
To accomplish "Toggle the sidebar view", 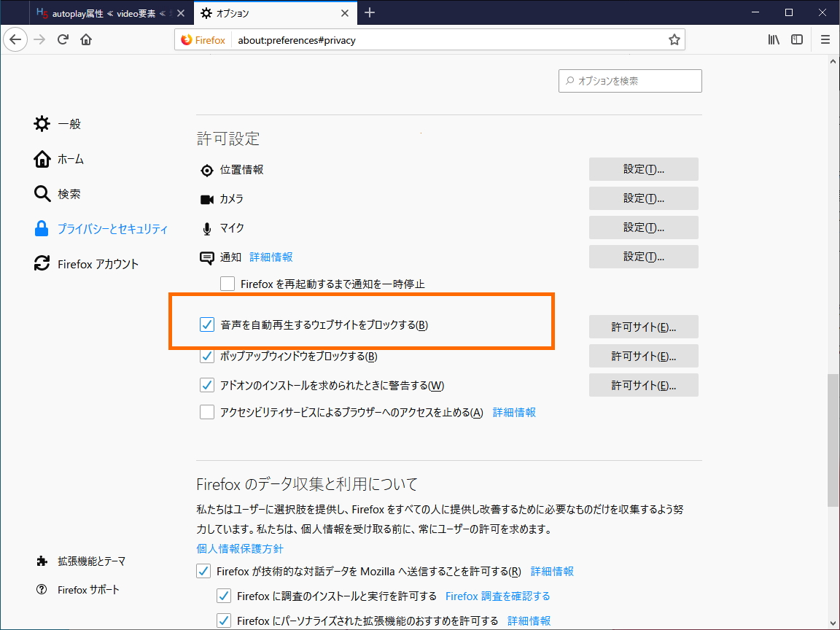I will tap(797, 39).
